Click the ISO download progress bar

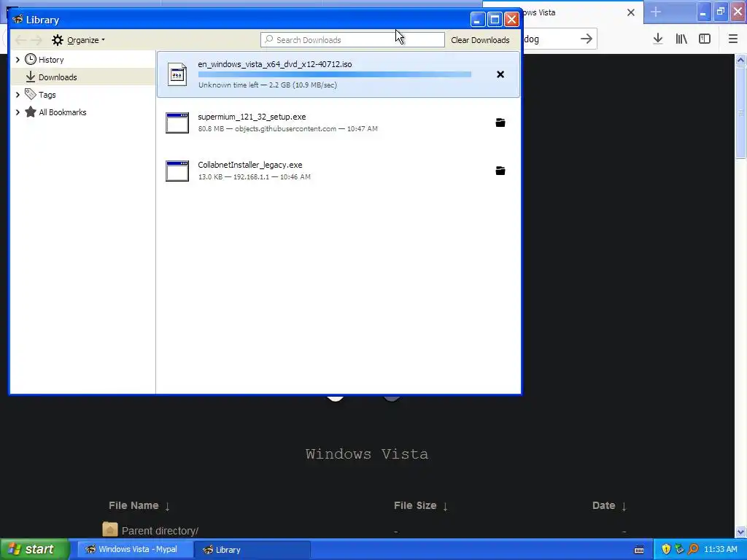click(334, 74)
